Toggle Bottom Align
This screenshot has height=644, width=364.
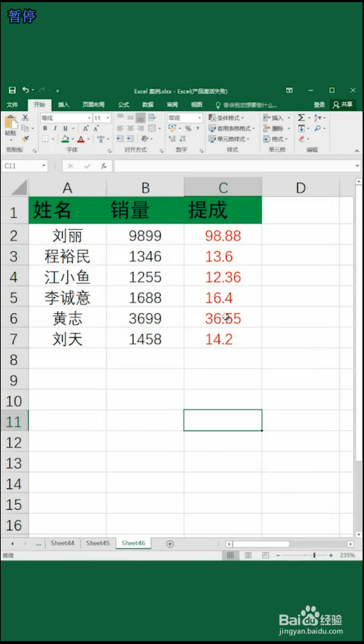141,117
